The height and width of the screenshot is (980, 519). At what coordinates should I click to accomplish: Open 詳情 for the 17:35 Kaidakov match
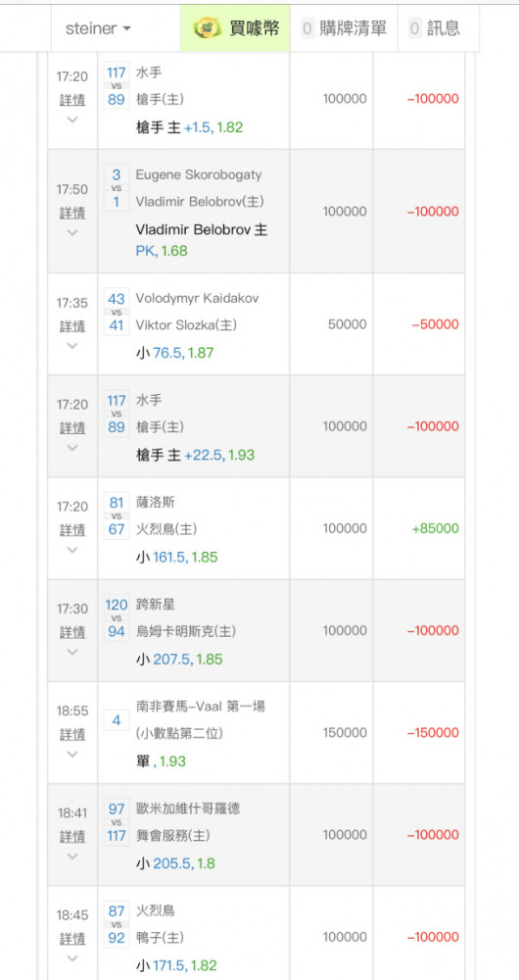point(72,325)
